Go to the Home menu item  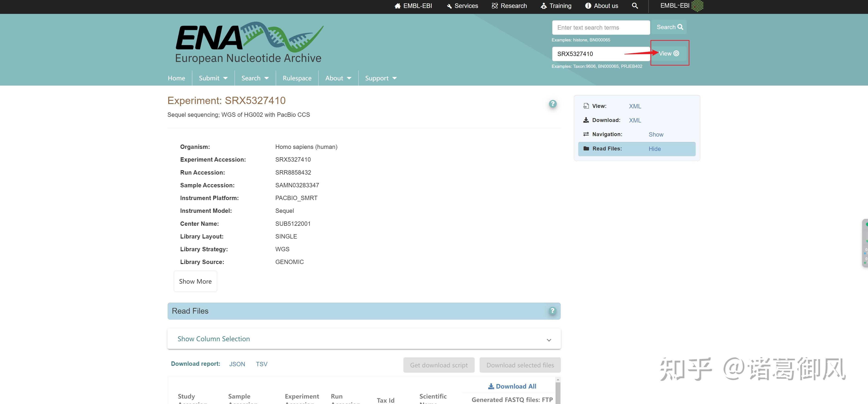[176, 78]
